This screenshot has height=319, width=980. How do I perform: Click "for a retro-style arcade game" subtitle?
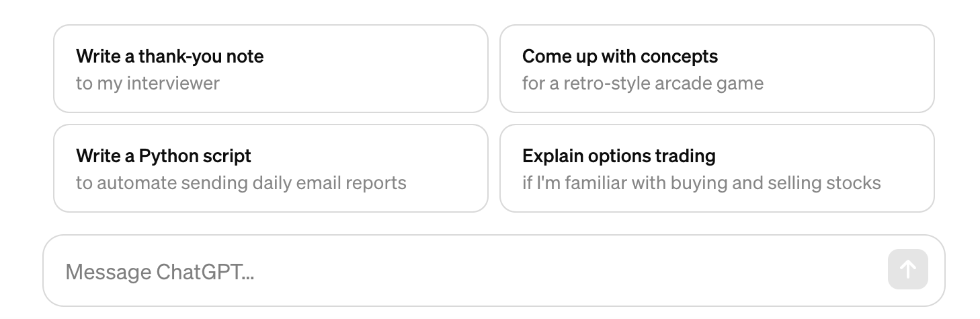(x=643, y=83)
